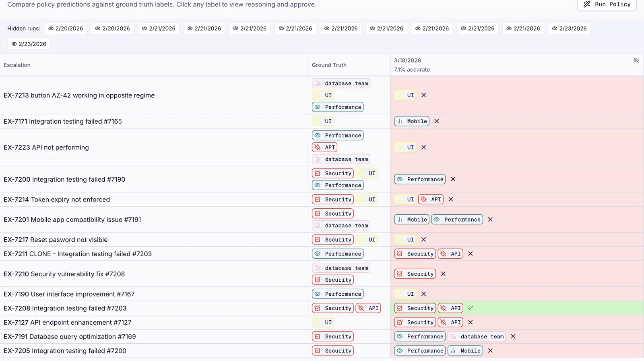The image size is (644, 361).
Task: Open the predicted Mobile label for EX-7171
Action: pyautogui.click(x=412, y=121)
